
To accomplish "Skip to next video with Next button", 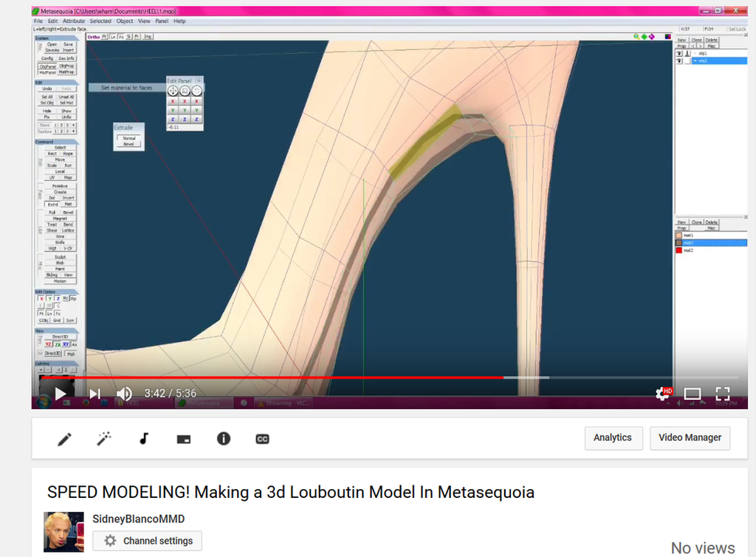I will click(x=95, y=394).
